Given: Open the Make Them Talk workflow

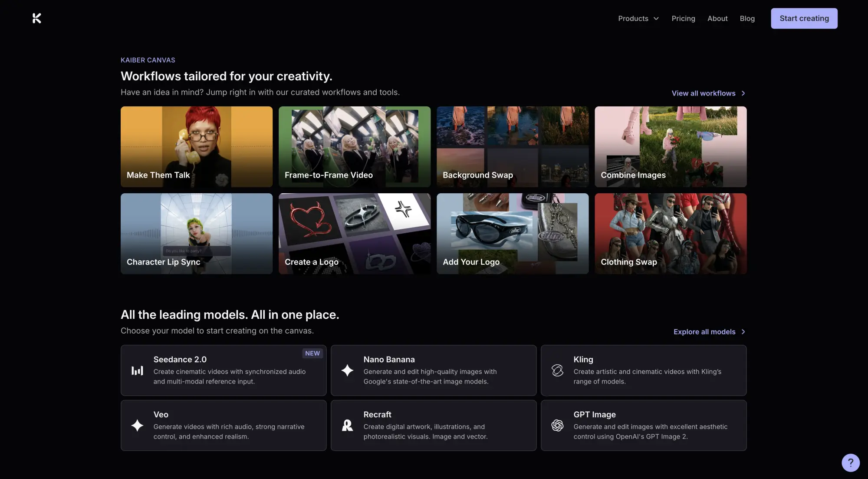Looking at the screenshot, I should click(197, 147).
